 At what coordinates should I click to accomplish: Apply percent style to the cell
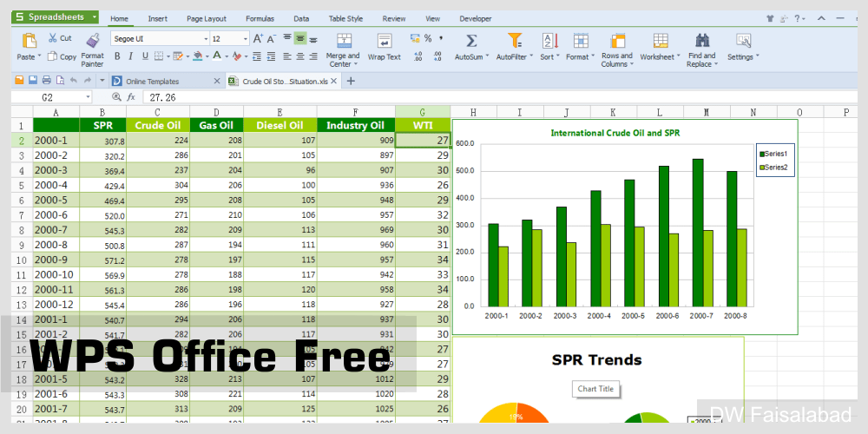(x=428, y=38)
